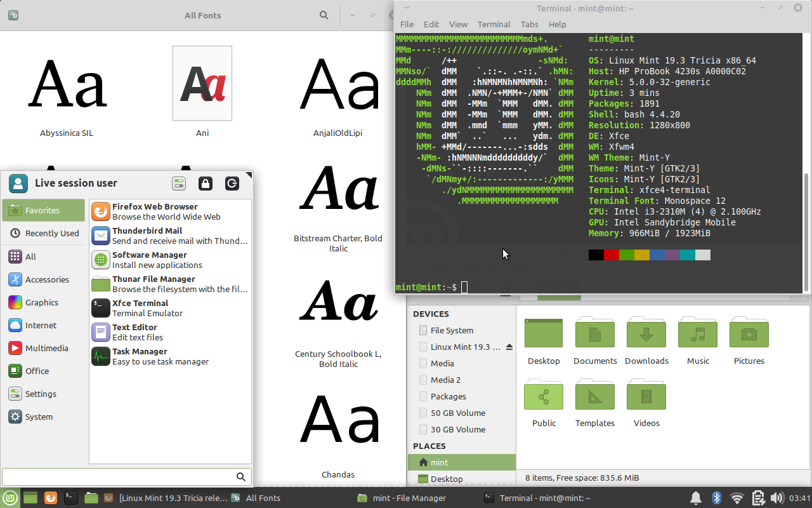Click the Live session user avatar icon
Viewport: 812px width, 508px height.
click(x=18, y=184)
